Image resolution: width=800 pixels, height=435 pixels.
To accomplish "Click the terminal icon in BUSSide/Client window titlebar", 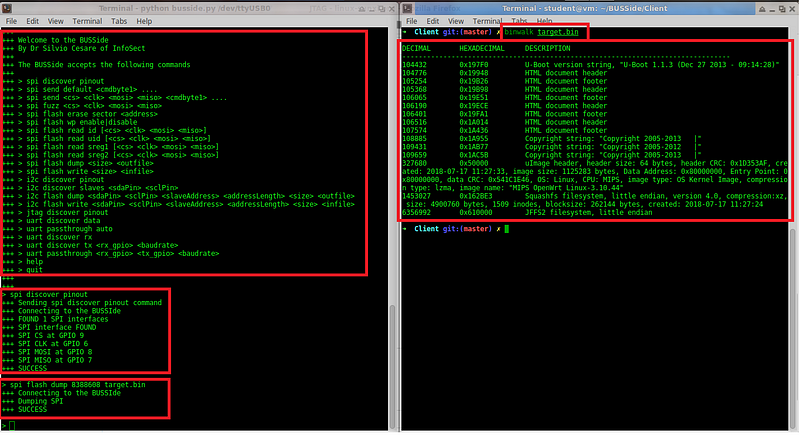I will coord(407,9).
